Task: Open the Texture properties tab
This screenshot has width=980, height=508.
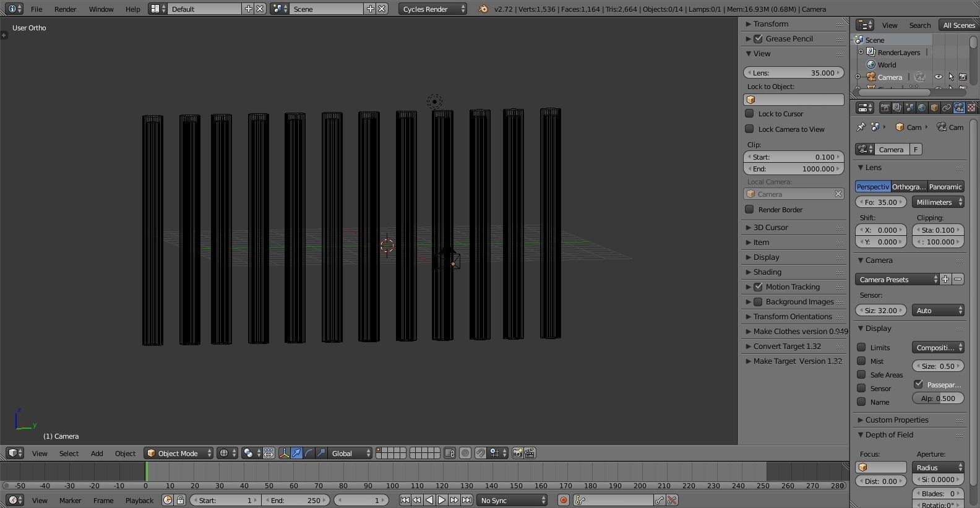Action: tap(971, 108)
